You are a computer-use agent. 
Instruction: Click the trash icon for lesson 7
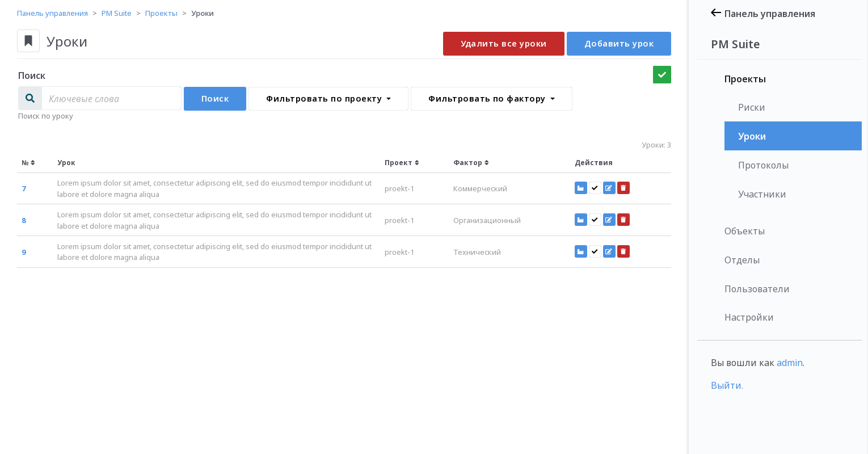tap(623, 188)
